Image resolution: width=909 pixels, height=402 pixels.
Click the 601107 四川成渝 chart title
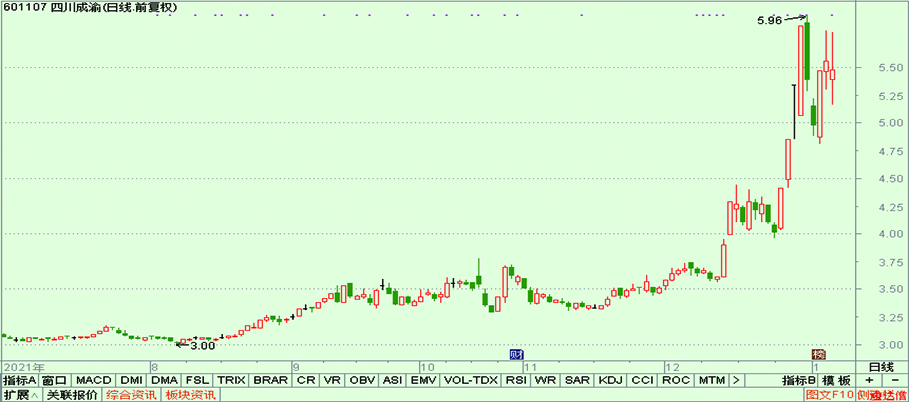[x=90, y=7]
